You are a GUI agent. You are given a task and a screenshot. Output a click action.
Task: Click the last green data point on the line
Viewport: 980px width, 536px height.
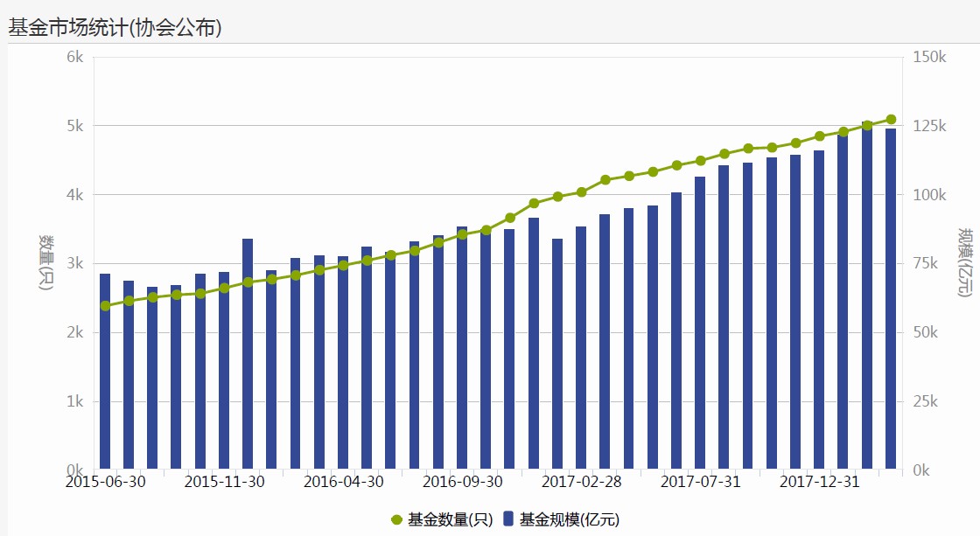891,120
